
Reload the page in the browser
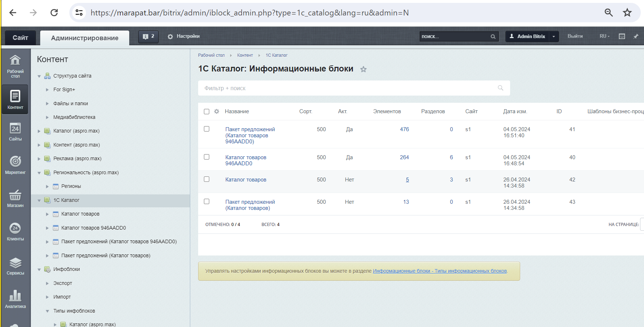pyautogui.click(x=54, y=13)
